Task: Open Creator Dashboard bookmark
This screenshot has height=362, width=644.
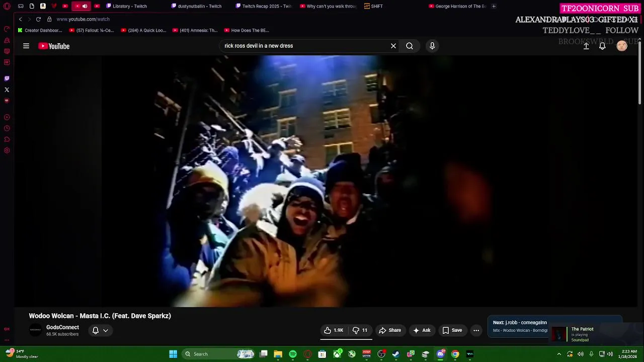Action: tap(40, 30)
